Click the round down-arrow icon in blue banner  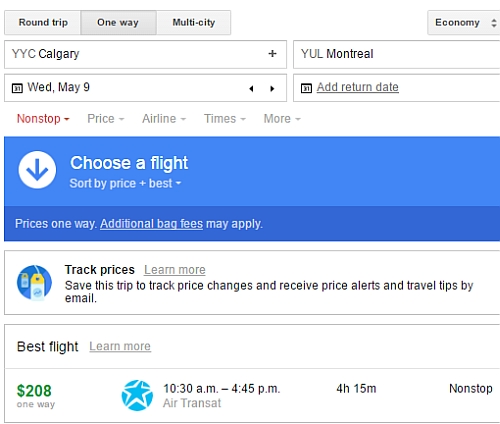[x=37, y=170]
